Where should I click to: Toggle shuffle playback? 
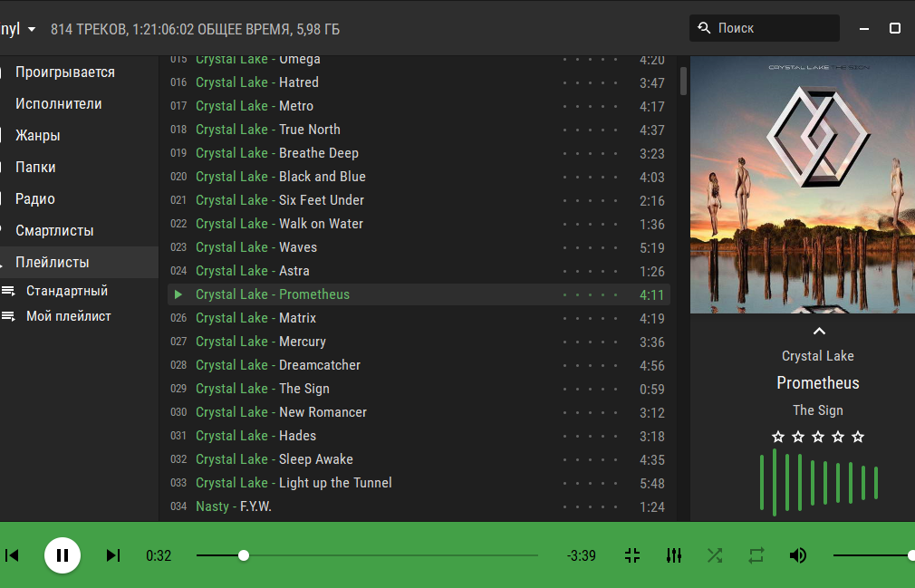715,555
